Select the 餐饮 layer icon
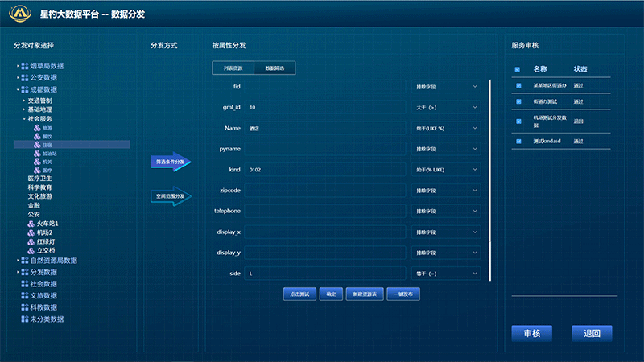Screen dimensions: 644x362 [37, 137]
